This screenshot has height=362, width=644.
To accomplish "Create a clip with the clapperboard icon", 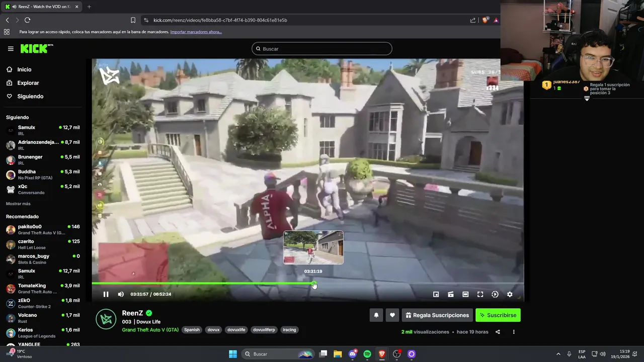I will click(x=451, y=294).
